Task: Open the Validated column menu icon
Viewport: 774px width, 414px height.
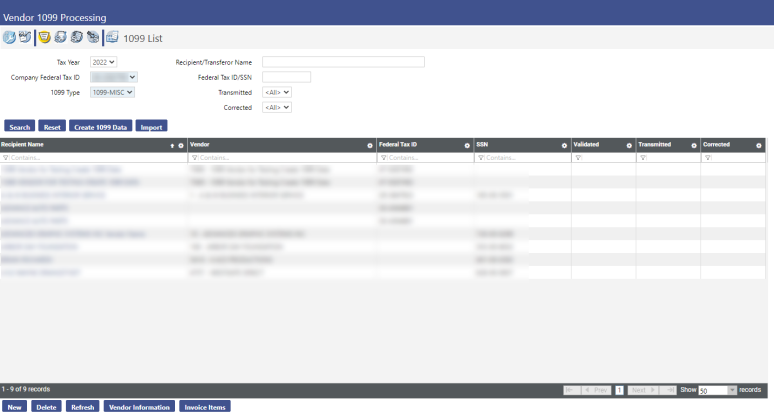Action: tap(629, 146)
